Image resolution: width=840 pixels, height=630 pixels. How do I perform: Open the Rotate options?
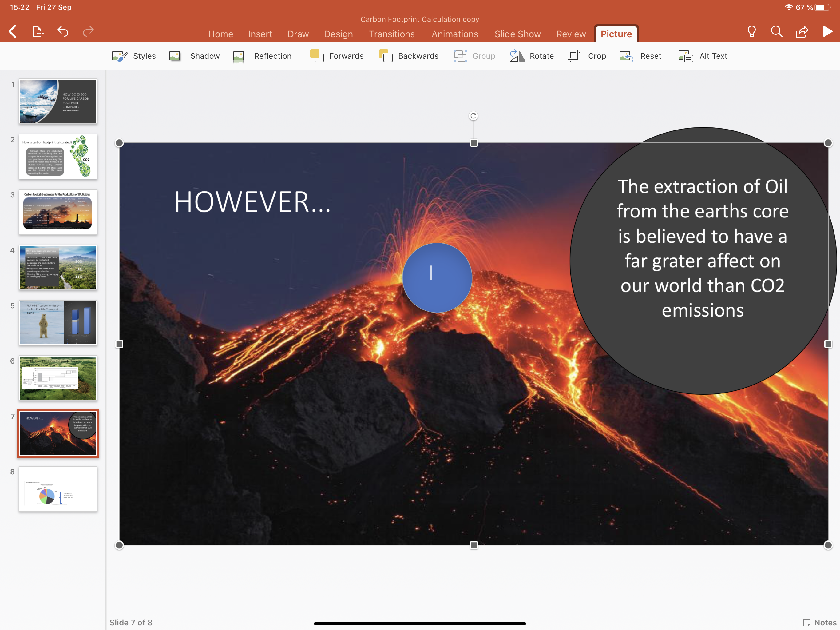tap(532, 56)
